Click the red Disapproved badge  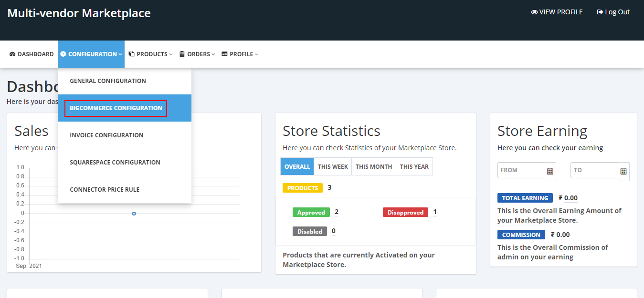pos(405,212)
